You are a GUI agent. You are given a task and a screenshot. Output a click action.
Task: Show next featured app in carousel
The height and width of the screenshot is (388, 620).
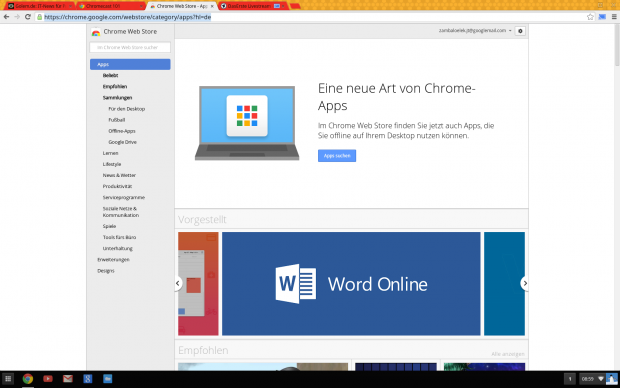tap(525, 283)
